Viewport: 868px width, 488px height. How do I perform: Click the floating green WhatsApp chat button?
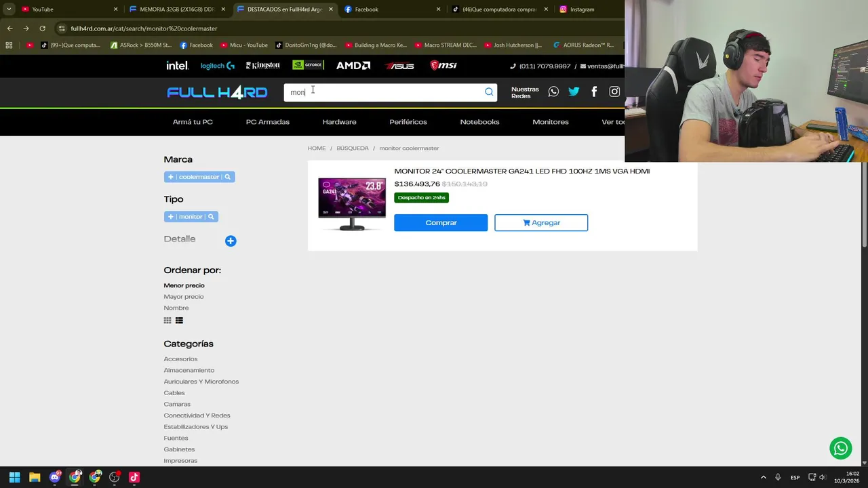pos(841,448)
